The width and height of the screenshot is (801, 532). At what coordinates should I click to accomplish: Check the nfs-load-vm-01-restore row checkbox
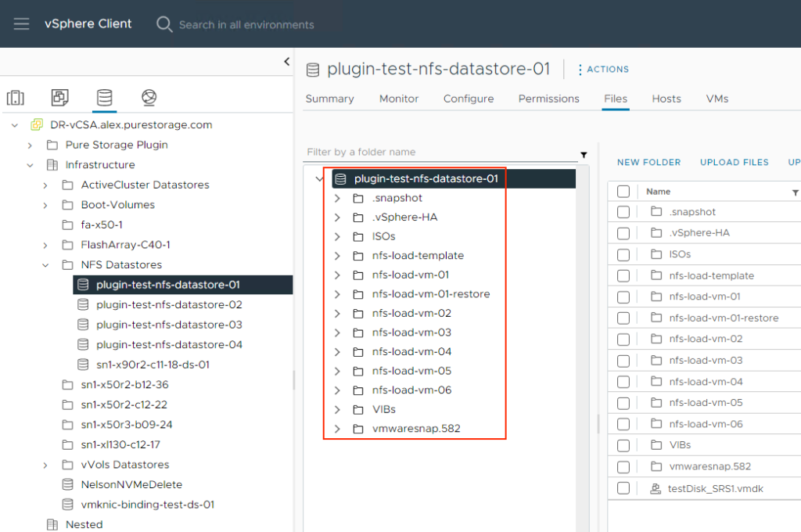[x=623, y=318]
